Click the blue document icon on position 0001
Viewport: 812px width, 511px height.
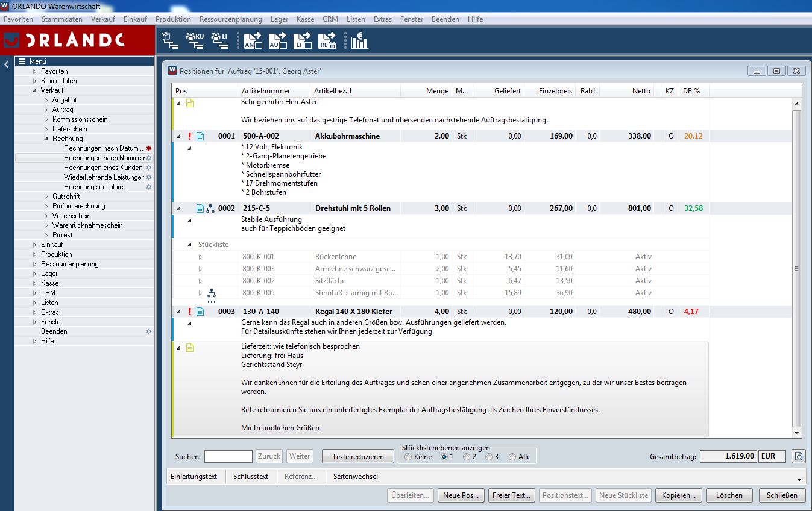pos(200,136)
